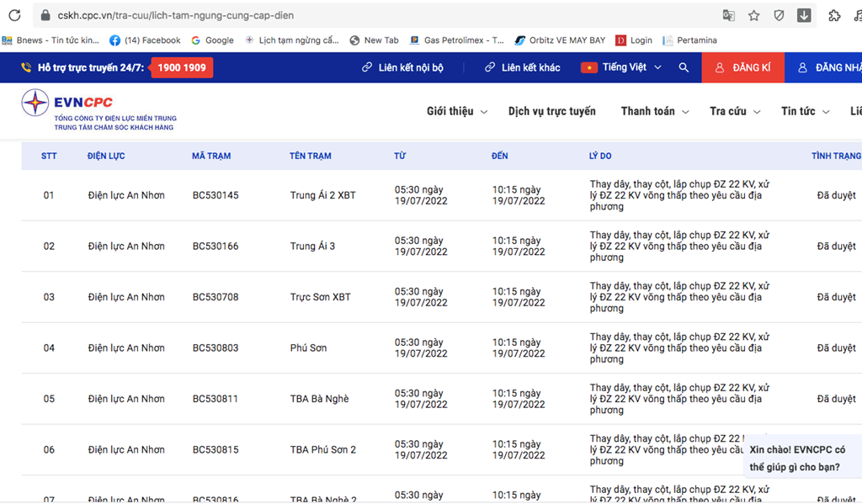
Task: Open the download extension arrow icon
Action: (x=804, y=15)
